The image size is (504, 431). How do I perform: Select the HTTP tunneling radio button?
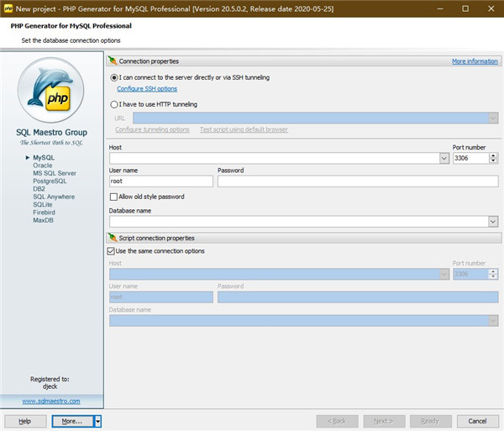[x=113, y=104]
